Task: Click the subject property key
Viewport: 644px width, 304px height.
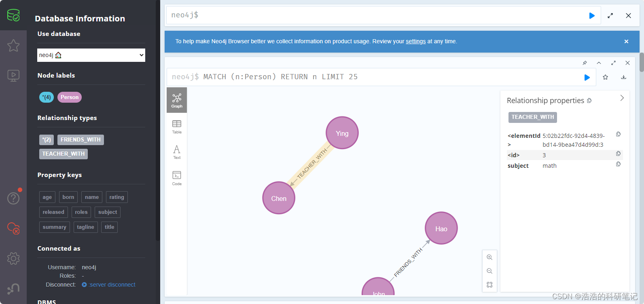Action: 108,212
